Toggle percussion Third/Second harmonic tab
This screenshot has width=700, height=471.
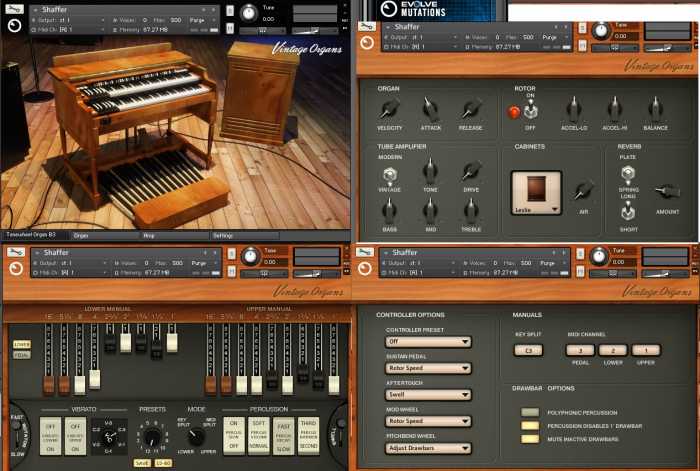308,436
